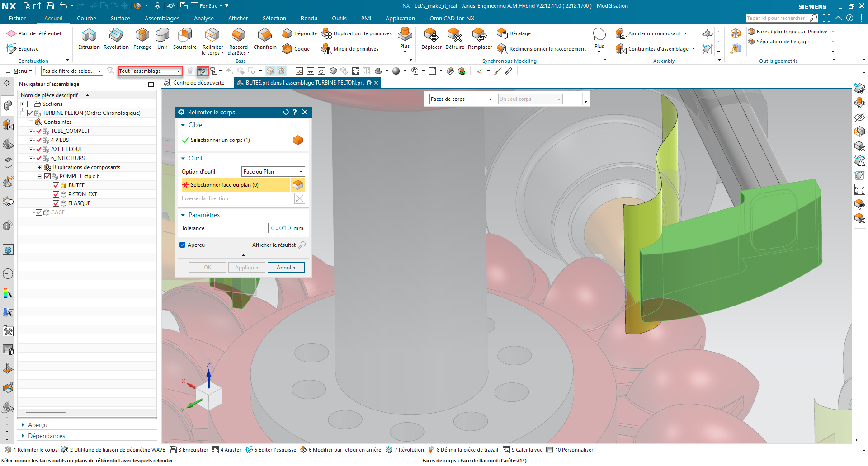The height and width of the screenshot is (466, 868).
Task: Open Redimensionner le raccordement
Action: pos(541,49)
